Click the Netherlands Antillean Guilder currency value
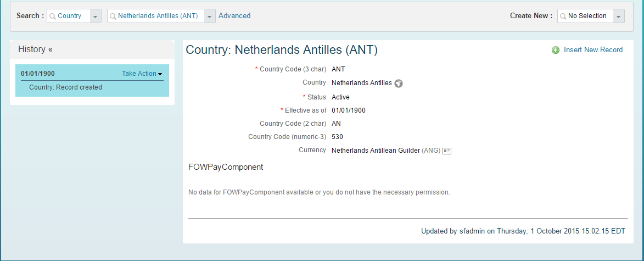The width and height of the screenshot is (644, 261). click(x=376, y=151)
